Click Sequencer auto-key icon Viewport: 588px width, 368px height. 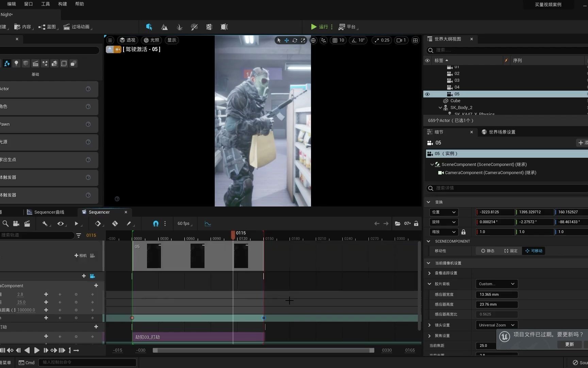pos(115,224)
